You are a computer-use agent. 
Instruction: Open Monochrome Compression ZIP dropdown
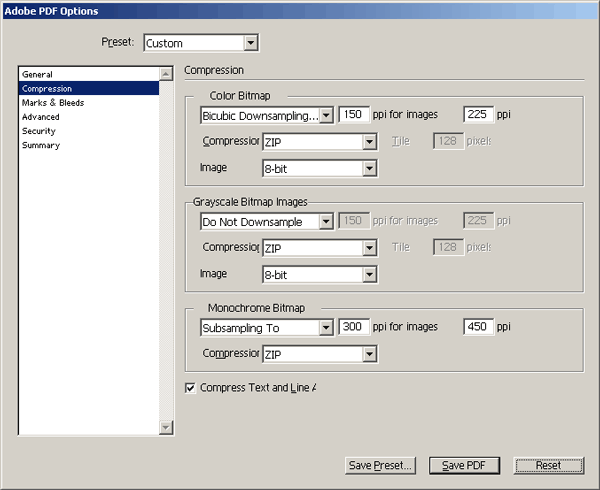pos(320,354)
